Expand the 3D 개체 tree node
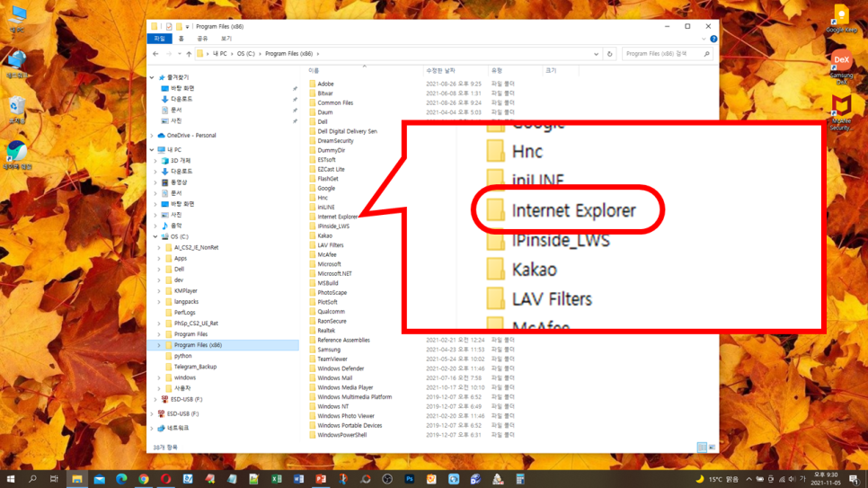Screen dimensions: 868x488 pyautogui.click(x=155, y=161)
